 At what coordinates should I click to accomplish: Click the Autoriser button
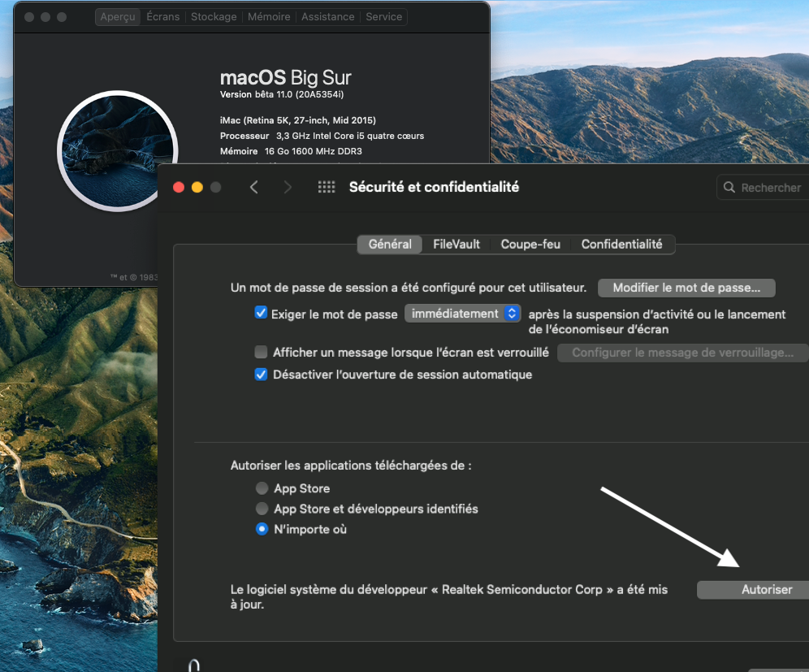(x=753, y=590)
